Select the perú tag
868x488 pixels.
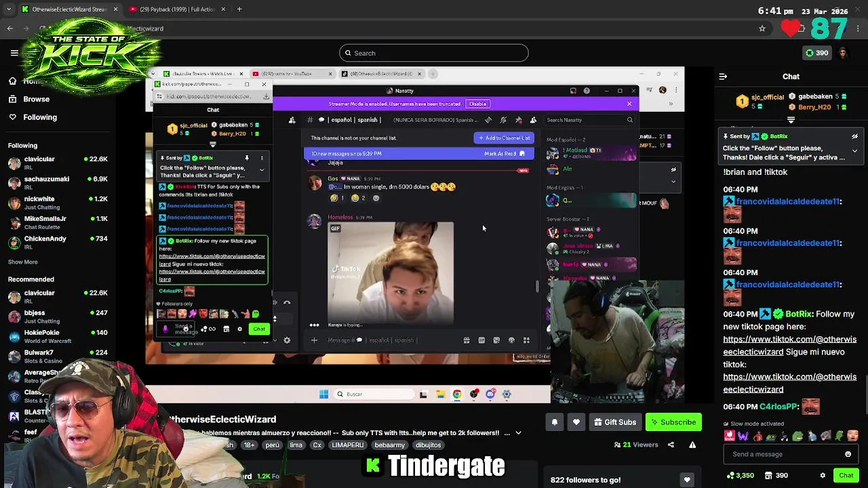coord(272,445)
